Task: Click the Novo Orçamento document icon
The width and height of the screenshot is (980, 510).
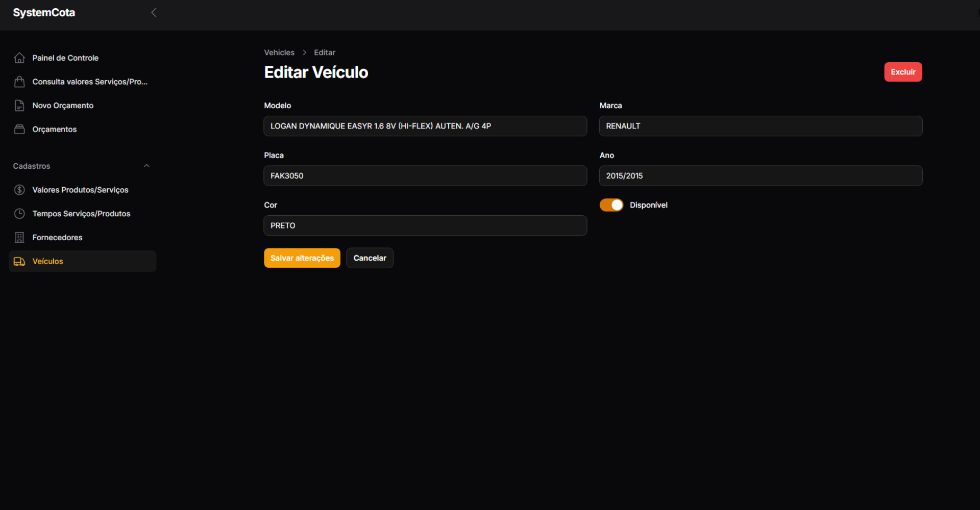Action: point(19,106)
